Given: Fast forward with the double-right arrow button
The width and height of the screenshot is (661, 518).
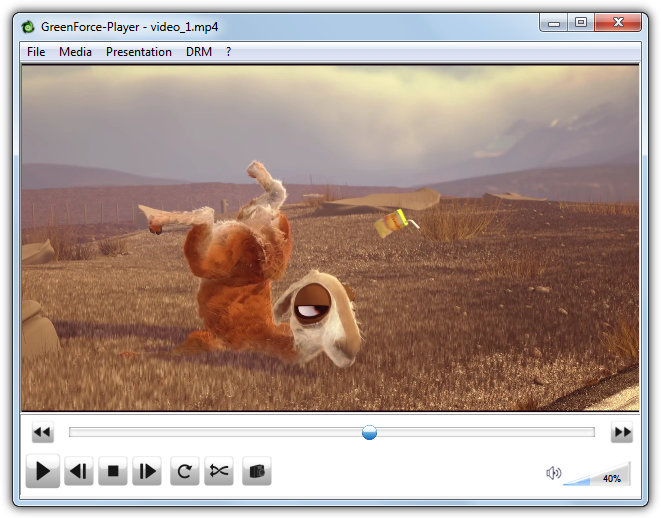Looking at the screenshot, I should click(x=622, y=432).
